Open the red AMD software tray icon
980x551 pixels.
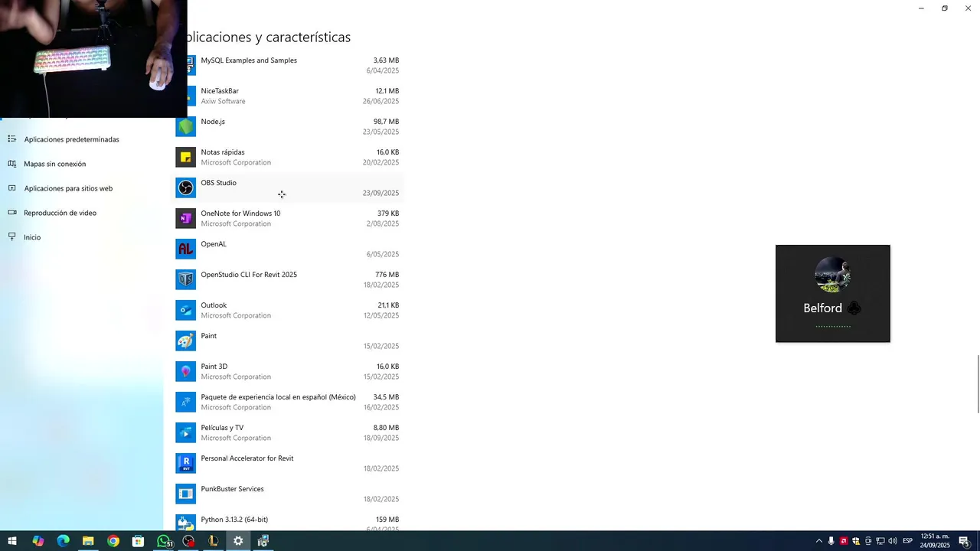(844, 541)
